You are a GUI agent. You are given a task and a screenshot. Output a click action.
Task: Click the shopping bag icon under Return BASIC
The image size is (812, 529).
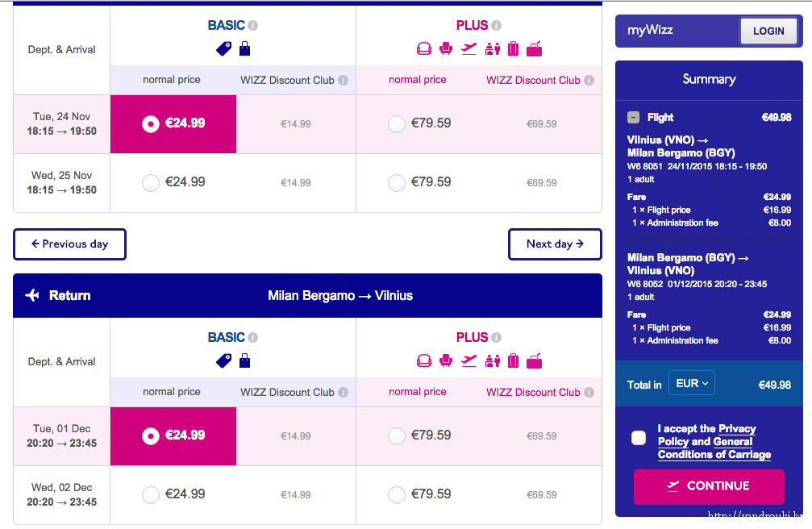click(x=244, y=360)
